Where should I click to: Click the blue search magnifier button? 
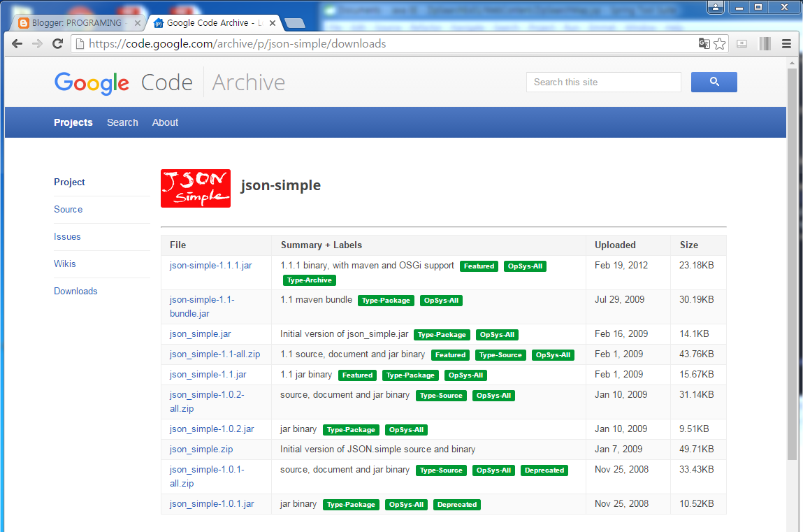pos(714,82)
